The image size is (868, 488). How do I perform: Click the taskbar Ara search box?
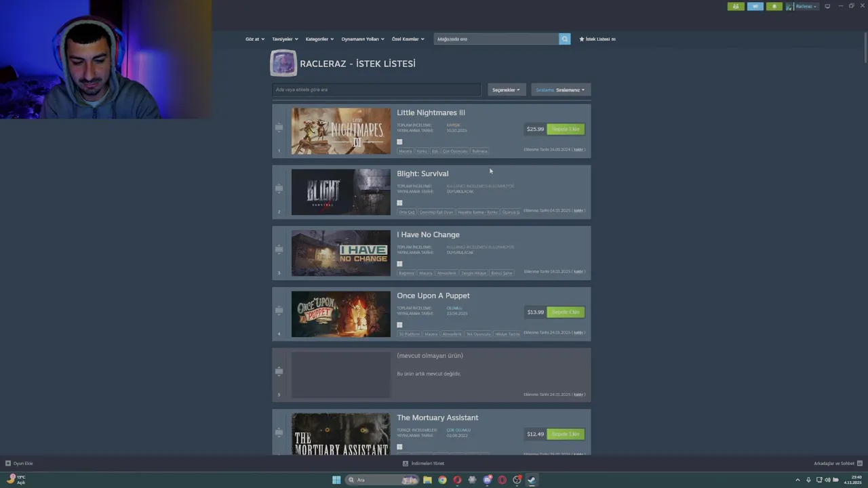coord(382,480)
